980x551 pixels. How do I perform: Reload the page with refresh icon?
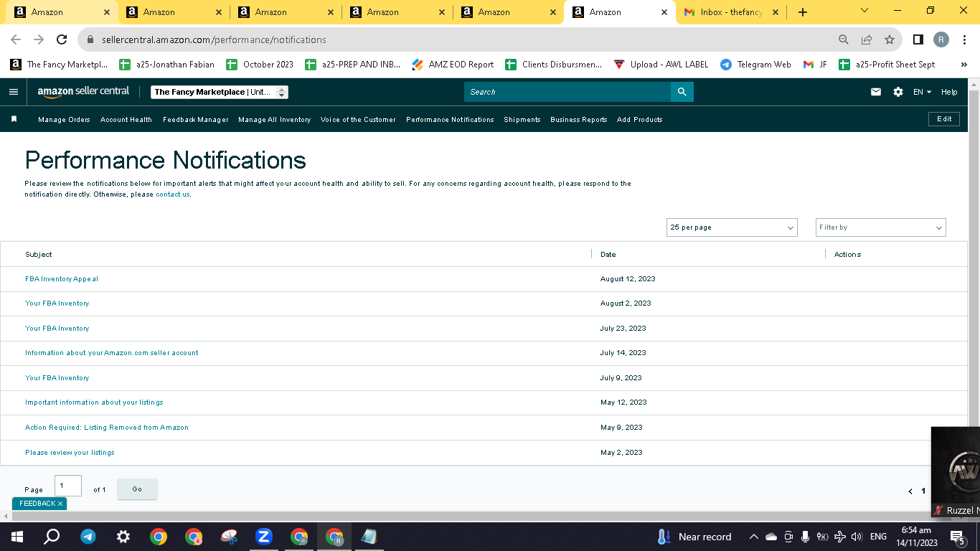pos(62,39)
